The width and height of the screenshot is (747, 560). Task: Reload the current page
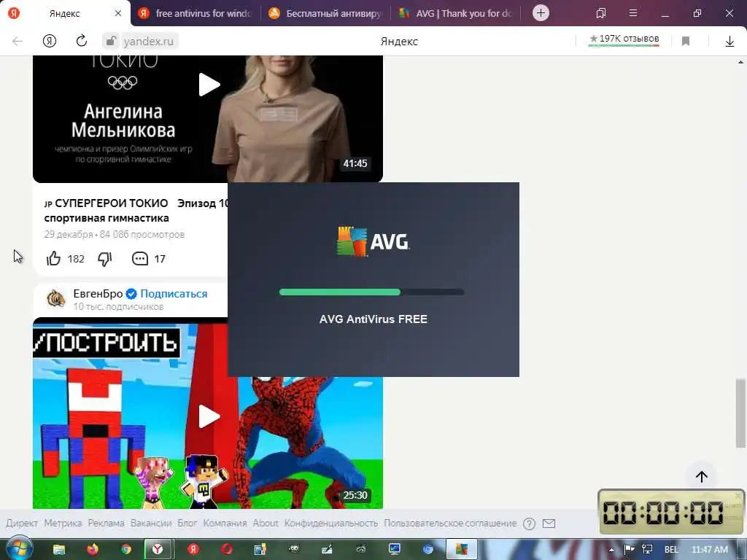[82, 41]
